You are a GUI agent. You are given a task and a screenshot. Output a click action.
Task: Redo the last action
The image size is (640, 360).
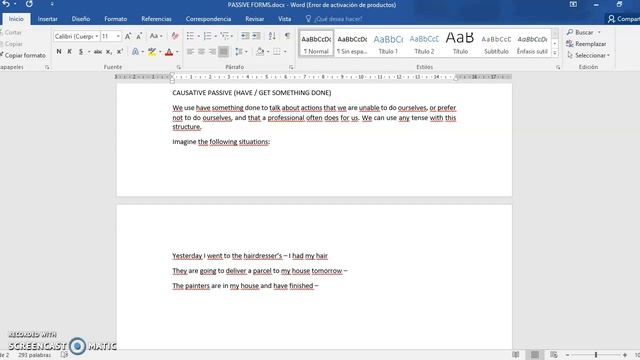[29, 4]
